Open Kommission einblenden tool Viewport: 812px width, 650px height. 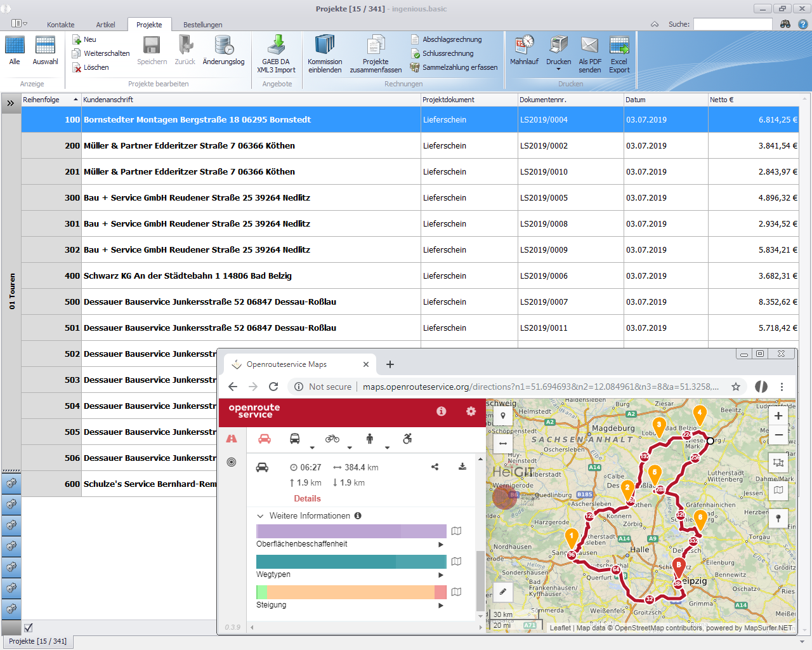click(x=325, y=46)
